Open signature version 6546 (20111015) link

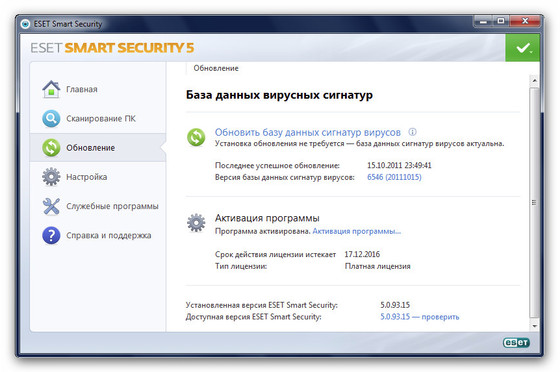click(x=394, y=177)
